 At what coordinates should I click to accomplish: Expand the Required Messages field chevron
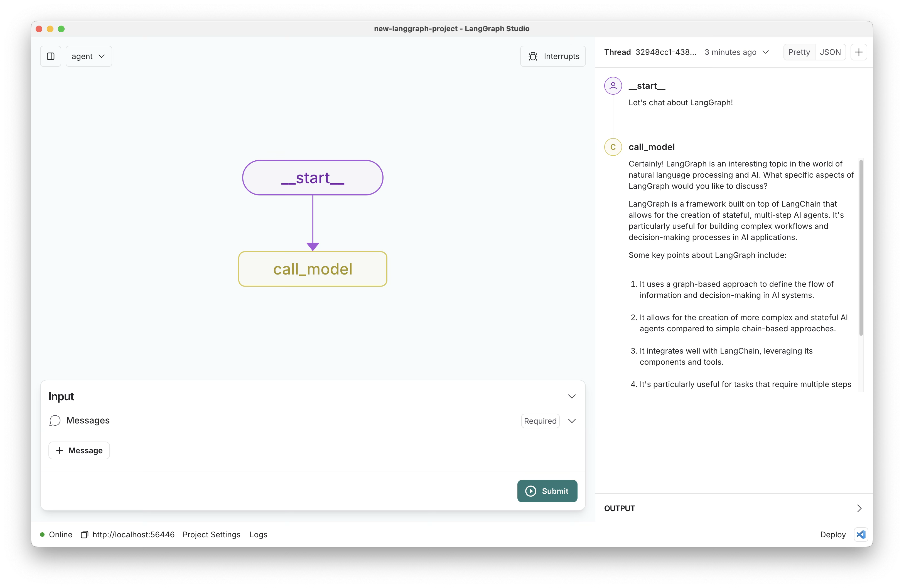point(572,421)
